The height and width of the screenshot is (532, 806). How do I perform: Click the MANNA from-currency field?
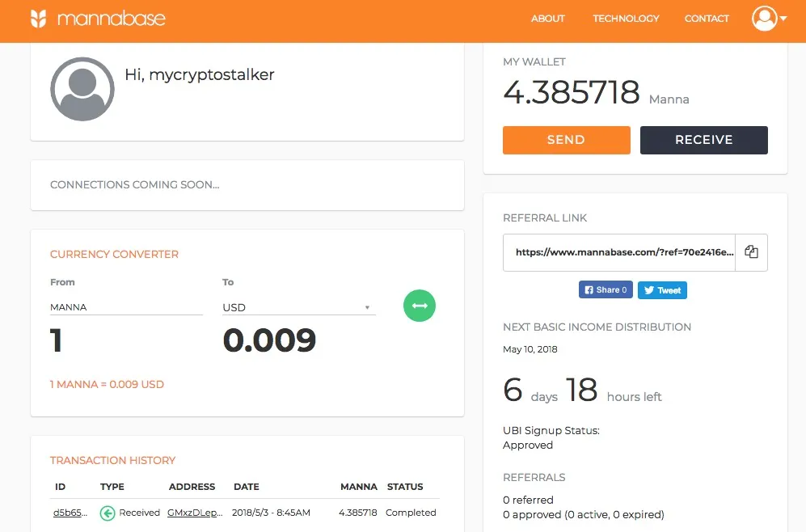[x=126, y=307]
